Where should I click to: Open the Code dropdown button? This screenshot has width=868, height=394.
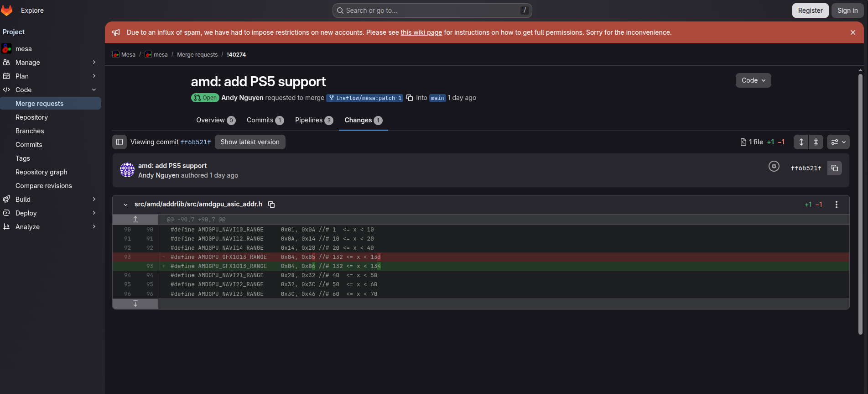(x=753, y=80)
